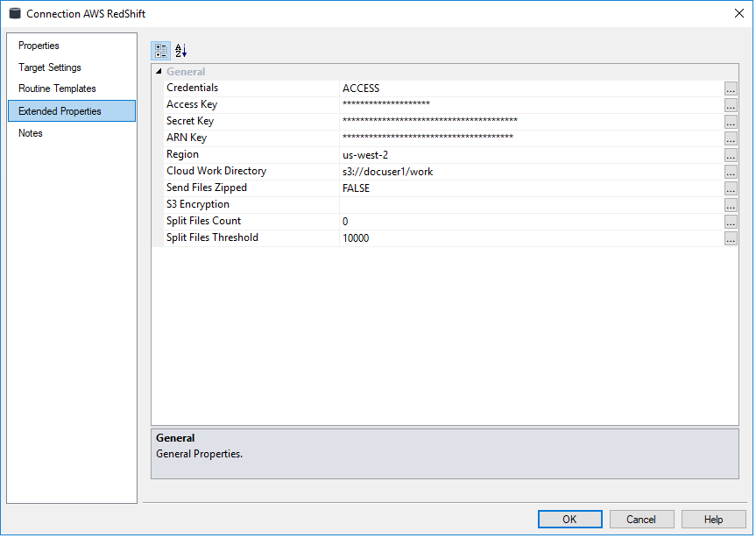The image size is (756, 538).
Task: Open ellipsis editor for S3 Encryption row
Action: [731, 205]
